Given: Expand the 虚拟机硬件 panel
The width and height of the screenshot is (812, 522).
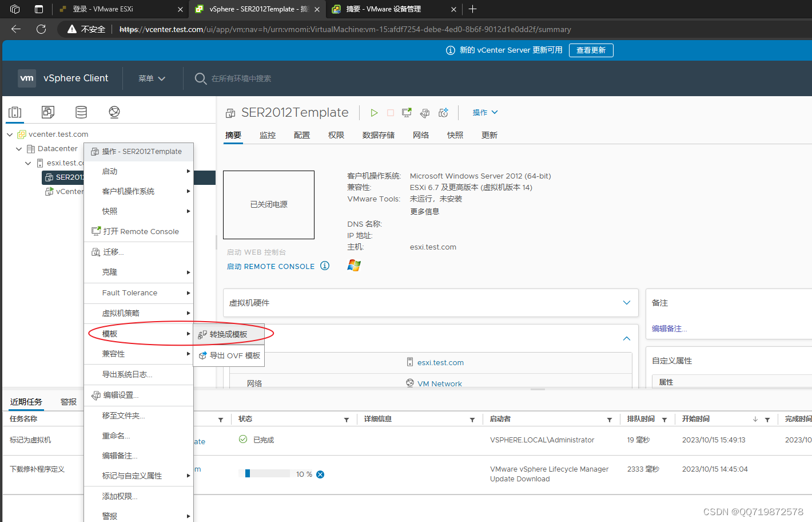Looking at the screenshot, I should click(627, 303).
